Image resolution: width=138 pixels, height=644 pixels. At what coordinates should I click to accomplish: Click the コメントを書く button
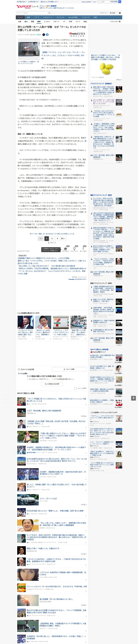coord(69,369)
